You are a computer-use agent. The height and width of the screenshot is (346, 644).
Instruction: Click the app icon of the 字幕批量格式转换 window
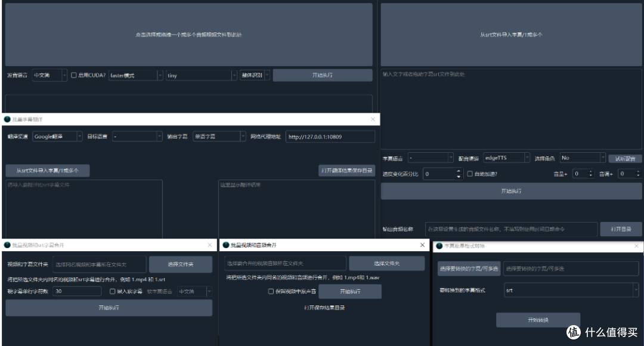click(x=439, y=246)
